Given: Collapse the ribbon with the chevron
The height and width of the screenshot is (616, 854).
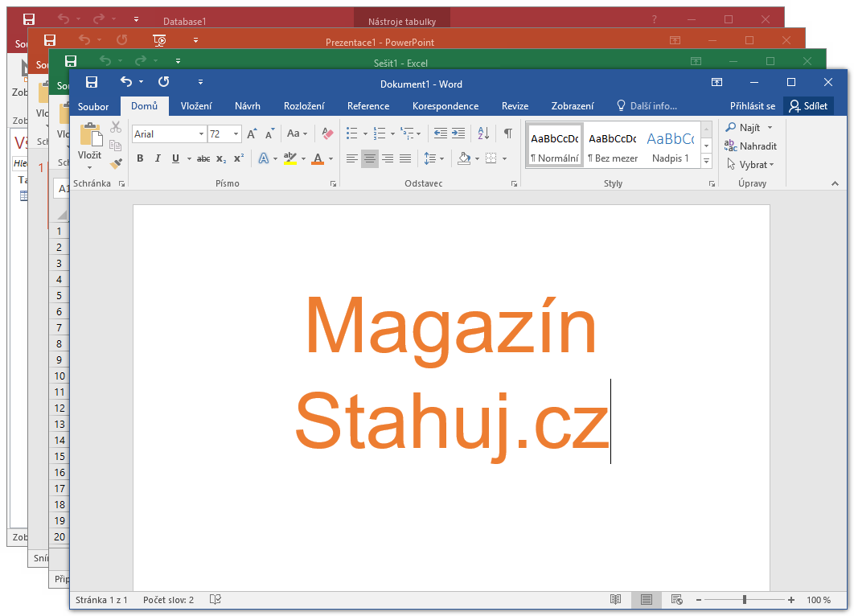Looking at the screenshot, I should [835, 183].
